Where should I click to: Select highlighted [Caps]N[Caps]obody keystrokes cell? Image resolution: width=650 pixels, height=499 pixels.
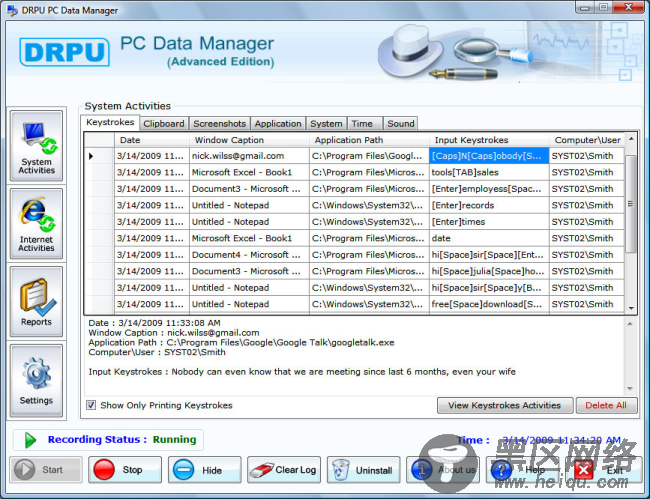coord(489,156)
